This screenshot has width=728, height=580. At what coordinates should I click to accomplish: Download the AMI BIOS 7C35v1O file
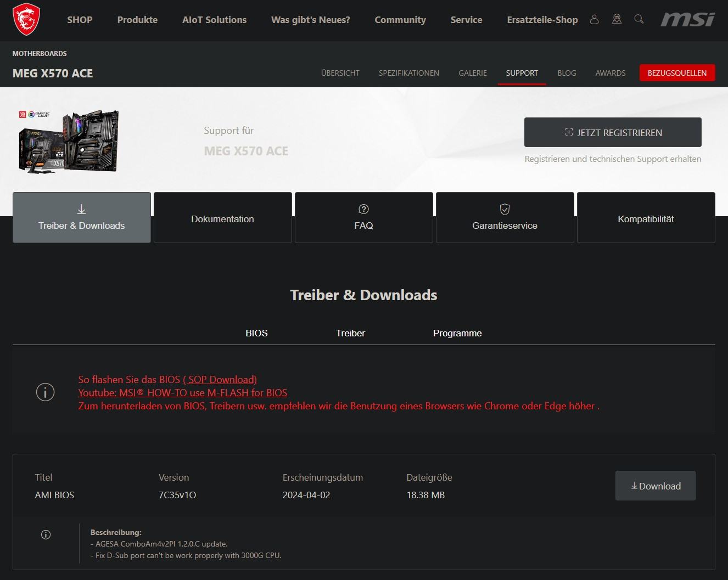pos(655,486)
